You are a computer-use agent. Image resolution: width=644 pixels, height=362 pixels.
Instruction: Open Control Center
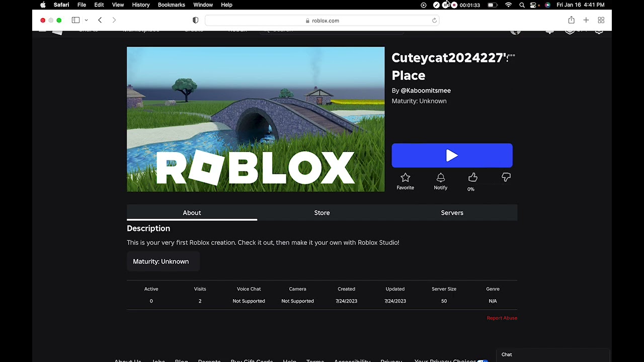534,5
